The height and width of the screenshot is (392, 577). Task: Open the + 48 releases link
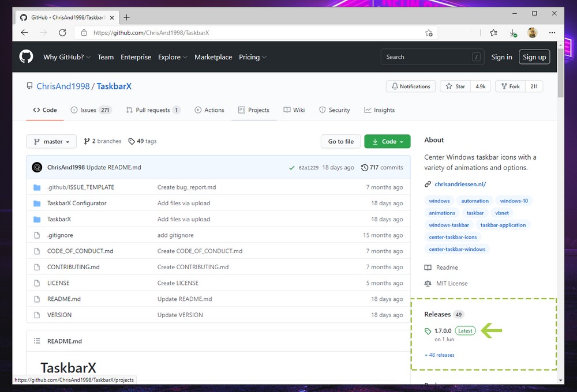pyautogui.click(x=439, y=355)
